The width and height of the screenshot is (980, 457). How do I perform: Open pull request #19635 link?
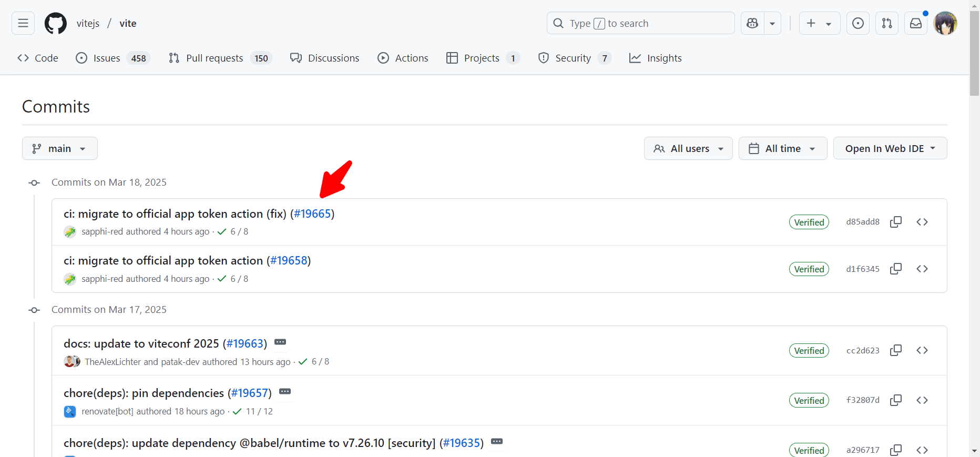point(462,443)
